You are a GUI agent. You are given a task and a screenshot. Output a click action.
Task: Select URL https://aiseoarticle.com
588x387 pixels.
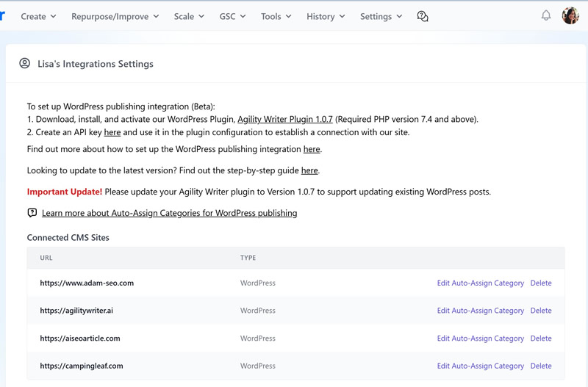coord(80,339)
